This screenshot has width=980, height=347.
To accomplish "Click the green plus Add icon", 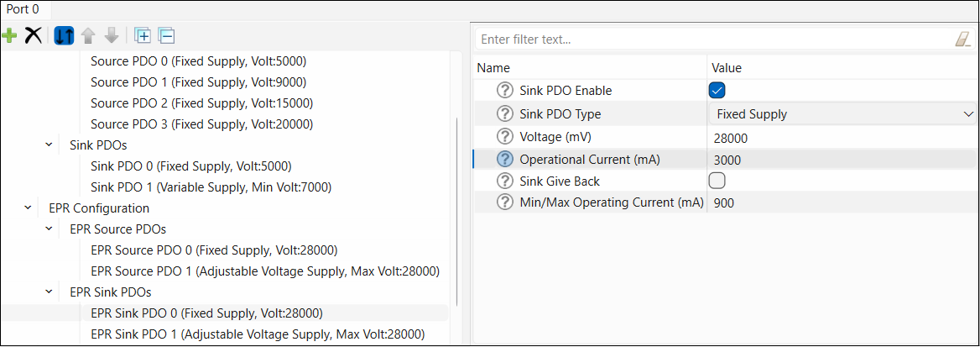I will (x=10, y=35).
